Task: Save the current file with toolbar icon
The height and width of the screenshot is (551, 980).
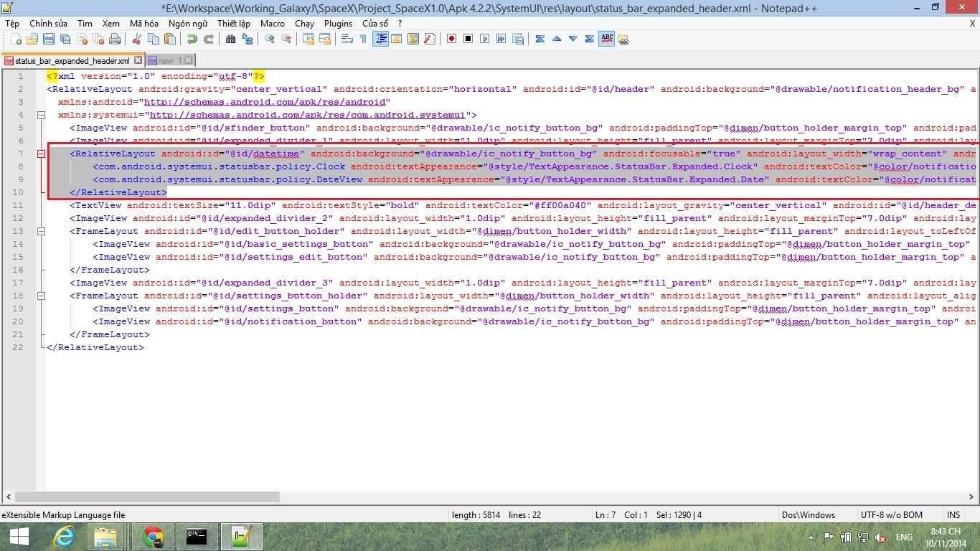Action: (x=49, y=39)
